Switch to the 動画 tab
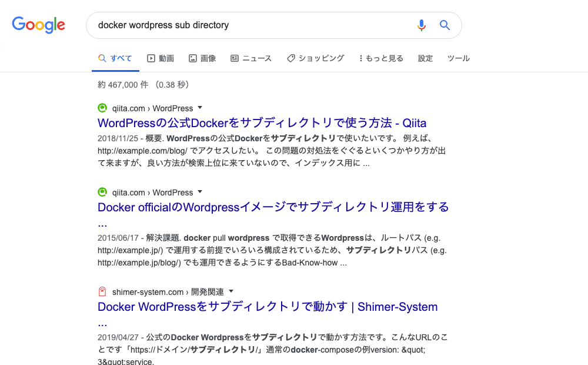Screen dimensions: 588x365 [161, 58]
